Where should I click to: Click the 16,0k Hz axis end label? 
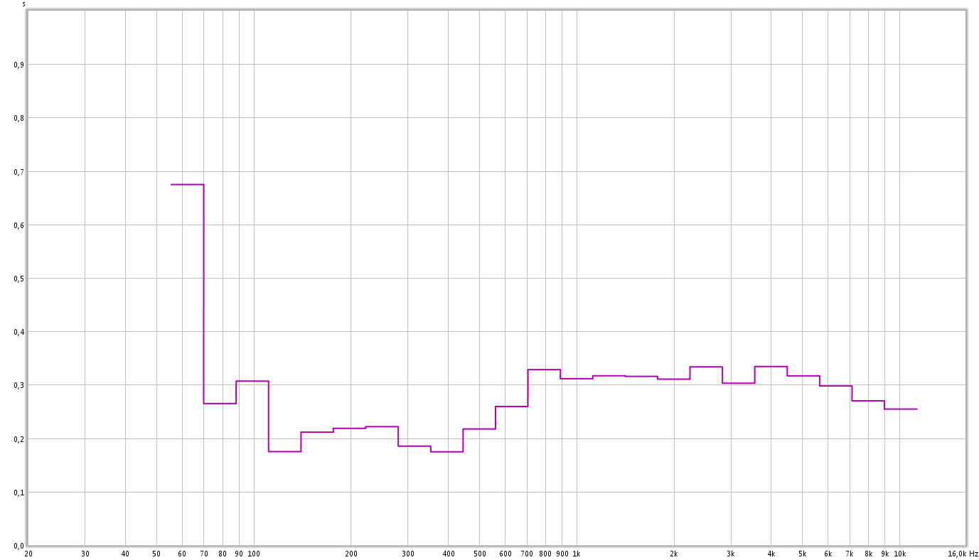pos(963,554)
